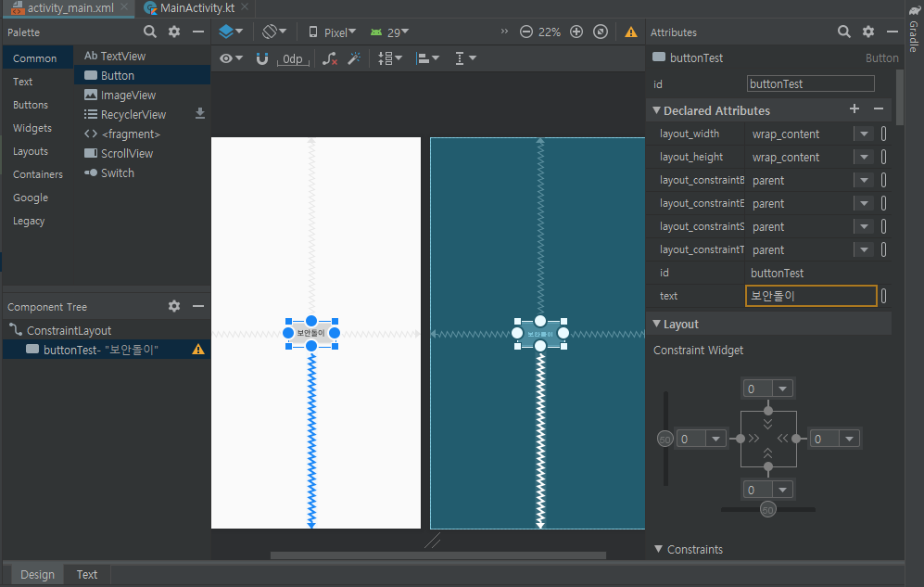Screen dimensions: 924x587
Task: Select Containers palette category
Action: [38, 174]
